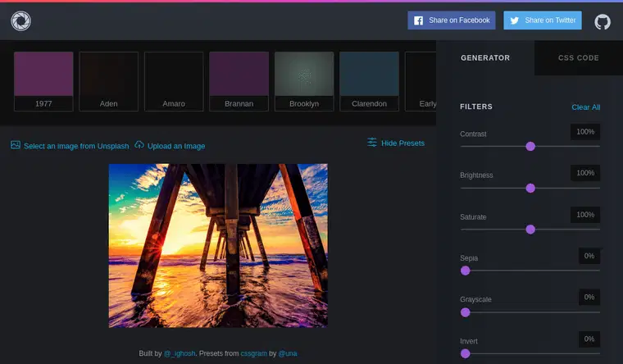
Task: Share on Facebook button
Action: tap(452, 20)
